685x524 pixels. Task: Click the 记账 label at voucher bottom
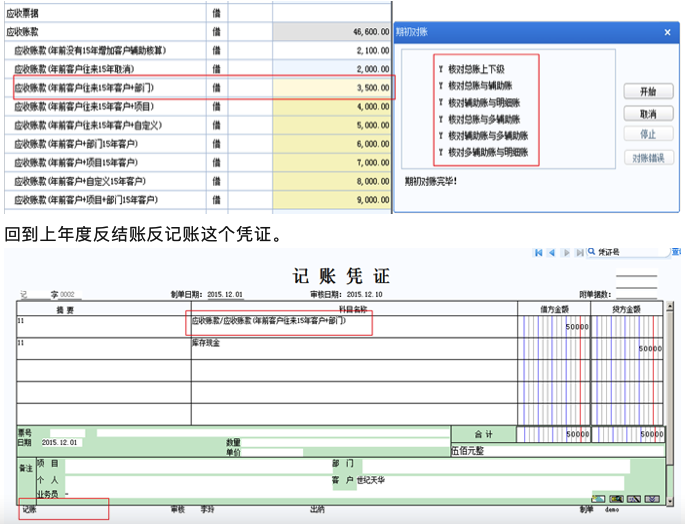tap(29, 509)
